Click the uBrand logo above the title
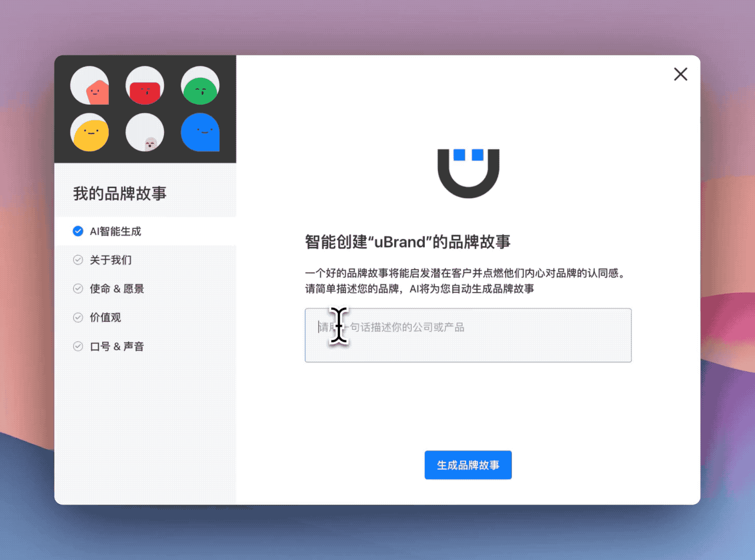Viewport: 755px width, 560px height. pos(468,174)
